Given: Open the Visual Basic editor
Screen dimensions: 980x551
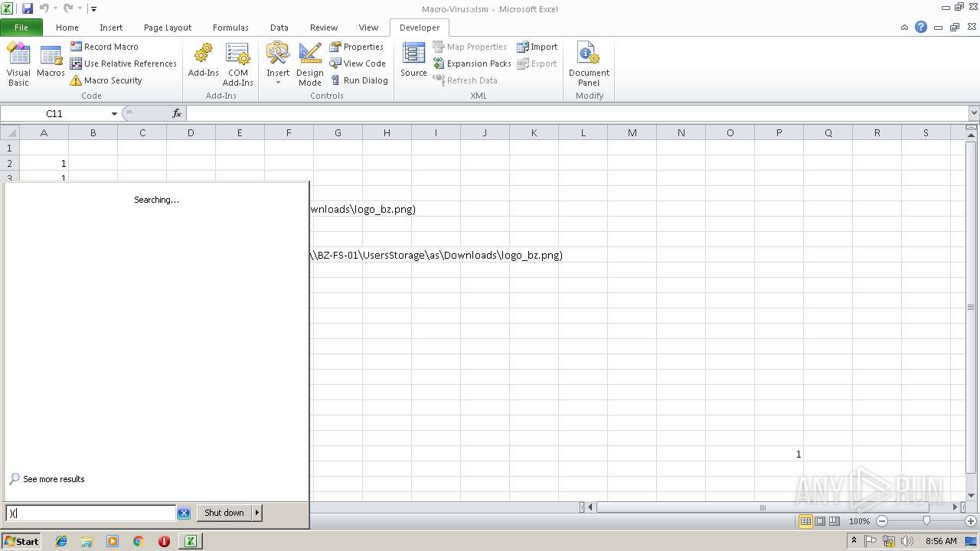Looking at the screenshot, I should (18, 64).
